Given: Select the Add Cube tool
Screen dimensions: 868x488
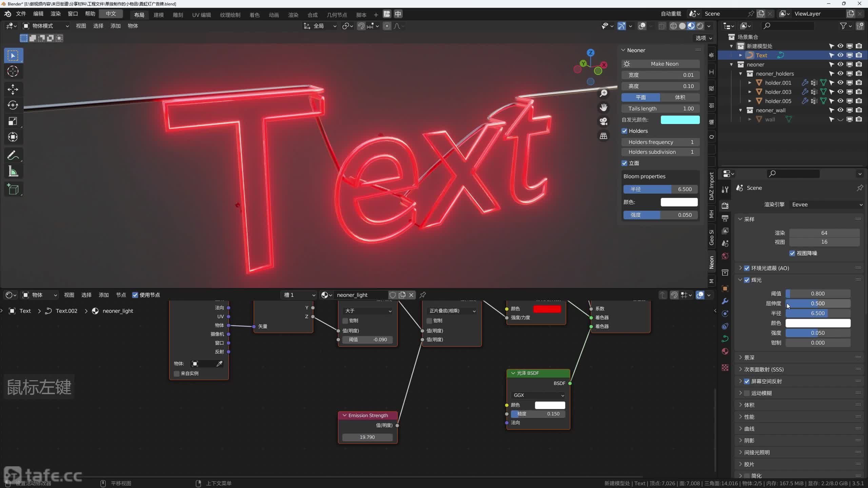Looking at the screenshot, I should click(x=13, y=189).
